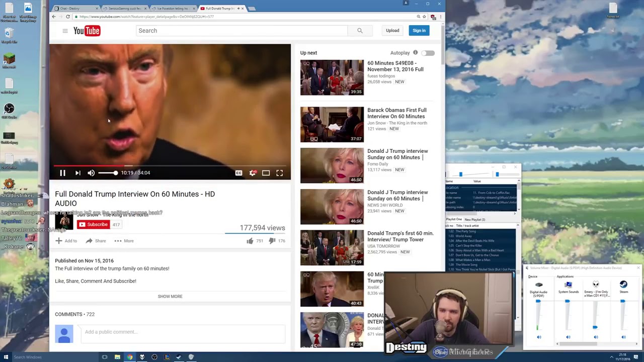Switch to Chat - Destiny browser tab
644x362 pixels.
76,9
